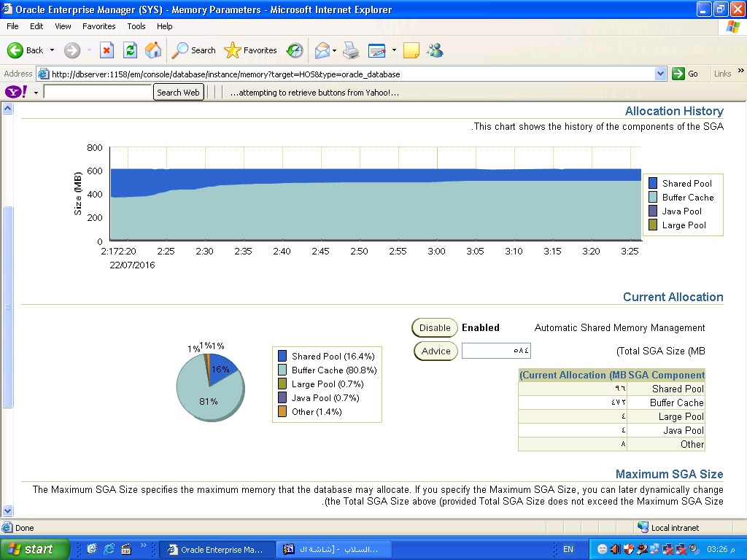Viewport: 747px width, 560px height.
Task: Expand the Back button history dropdown
Action: click(x=52, y=50)
